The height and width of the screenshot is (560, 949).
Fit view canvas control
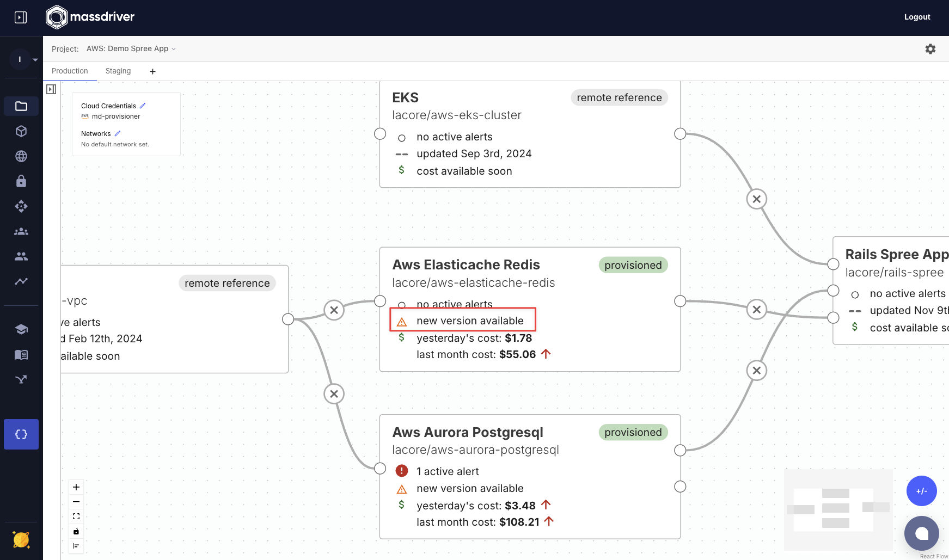pyautogui.click(x=76, y=516)
